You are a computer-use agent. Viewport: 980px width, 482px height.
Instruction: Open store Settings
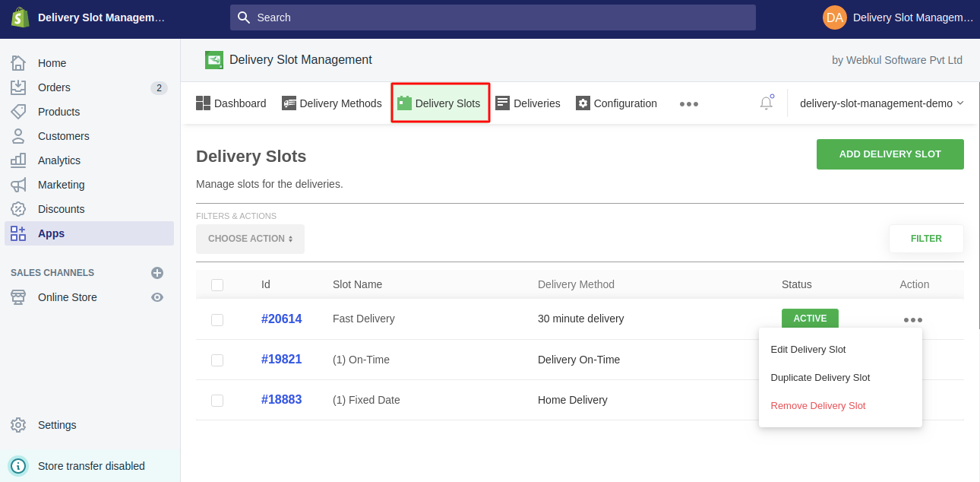57,425
